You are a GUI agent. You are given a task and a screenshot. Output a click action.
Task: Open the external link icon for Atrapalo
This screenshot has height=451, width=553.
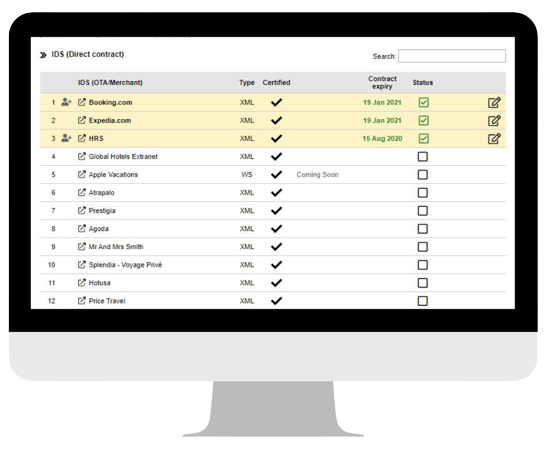pos(81,193)
